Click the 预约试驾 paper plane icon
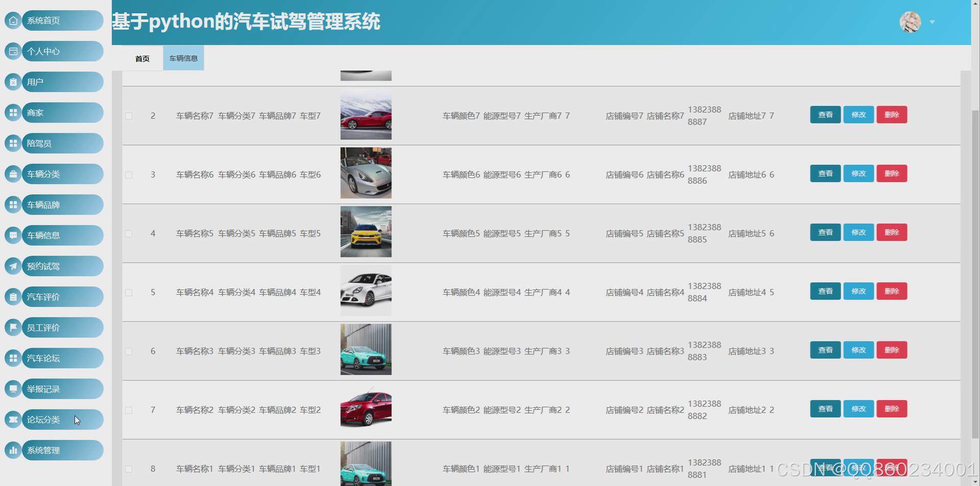The height and width of the screenshot is (486, 980). pos(13,266)
